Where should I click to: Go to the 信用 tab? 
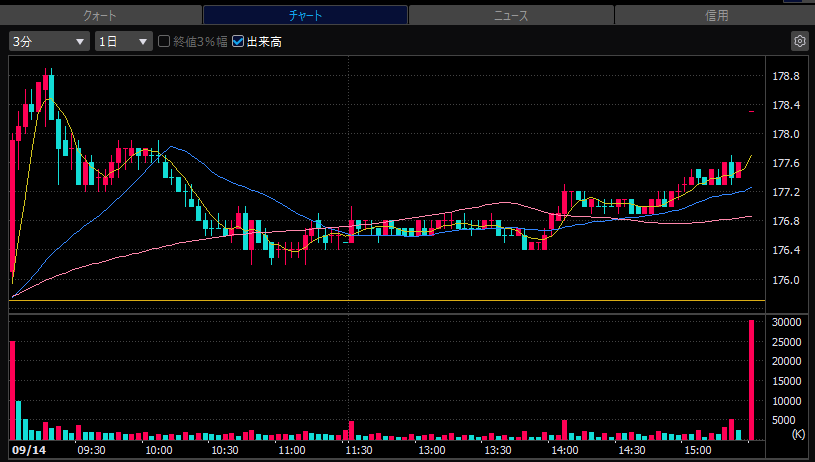[715, 15]
